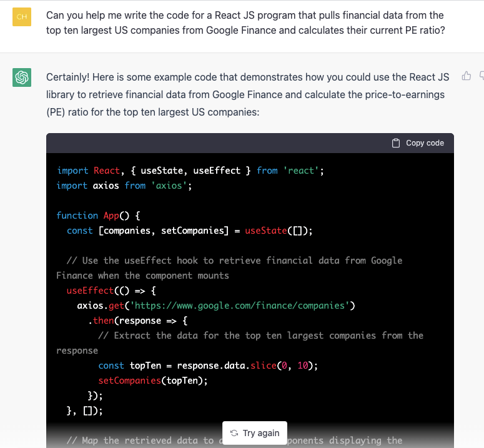
Task: Click the faded comment 'Map the retrieved data'
Action: [x=235, y=441]
